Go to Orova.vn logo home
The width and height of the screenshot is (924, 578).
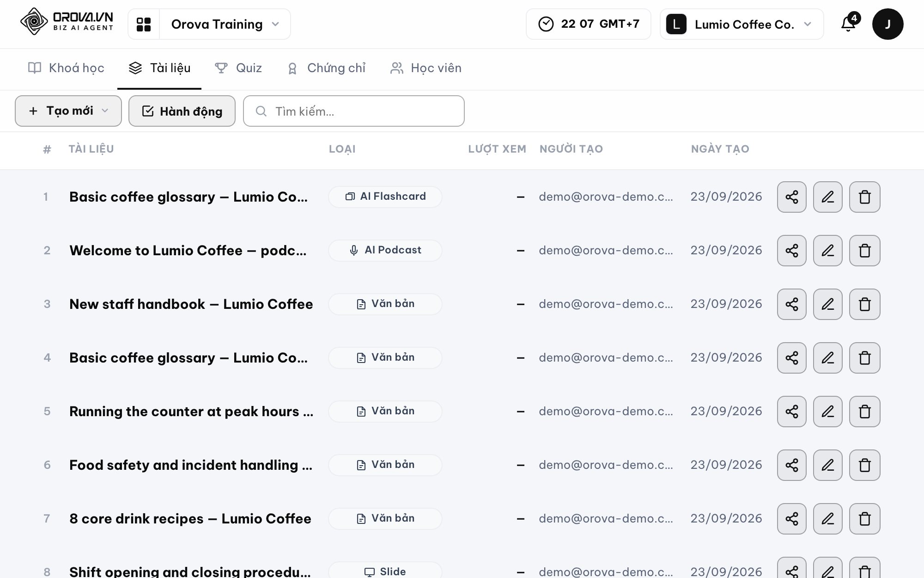click(67, 22)
